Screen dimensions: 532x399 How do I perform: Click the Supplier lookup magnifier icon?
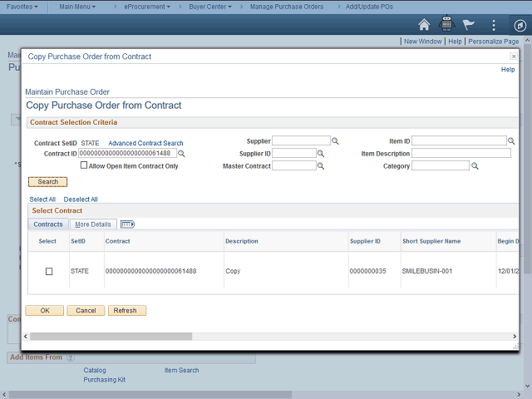coord(336,141)
